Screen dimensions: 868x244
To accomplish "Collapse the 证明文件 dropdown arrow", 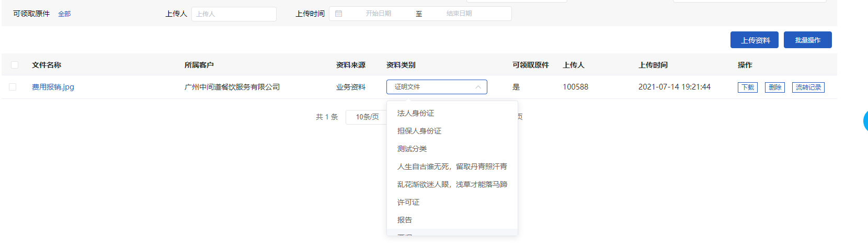I will (x=478, y=87).
